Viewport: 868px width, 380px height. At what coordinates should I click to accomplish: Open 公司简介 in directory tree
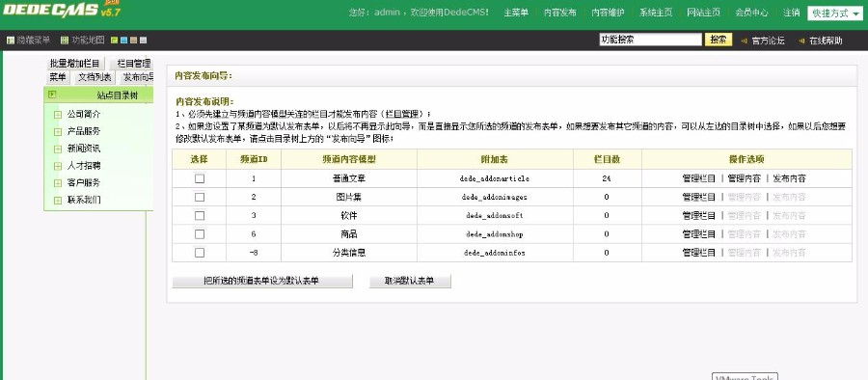pos(84,114)
